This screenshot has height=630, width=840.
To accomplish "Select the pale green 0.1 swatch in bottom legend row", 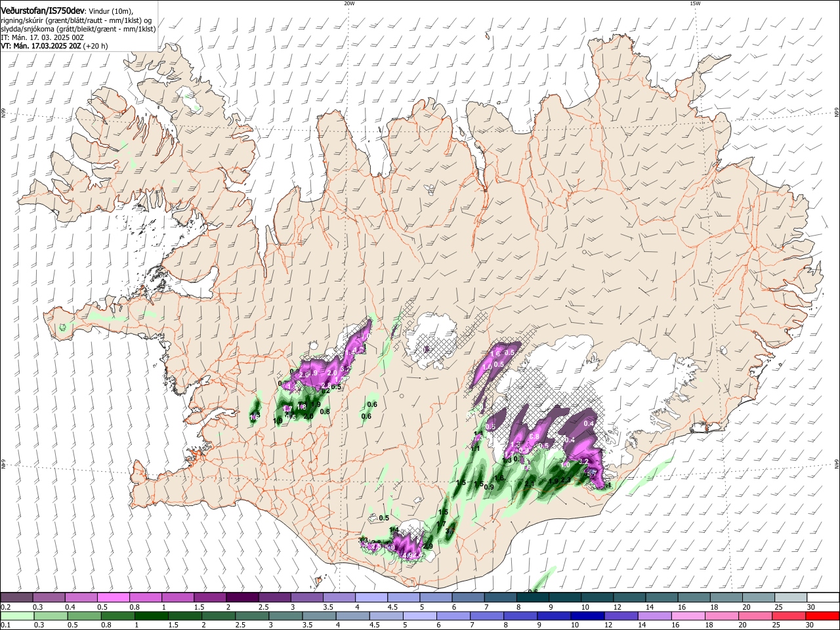I will click(18, 616).
